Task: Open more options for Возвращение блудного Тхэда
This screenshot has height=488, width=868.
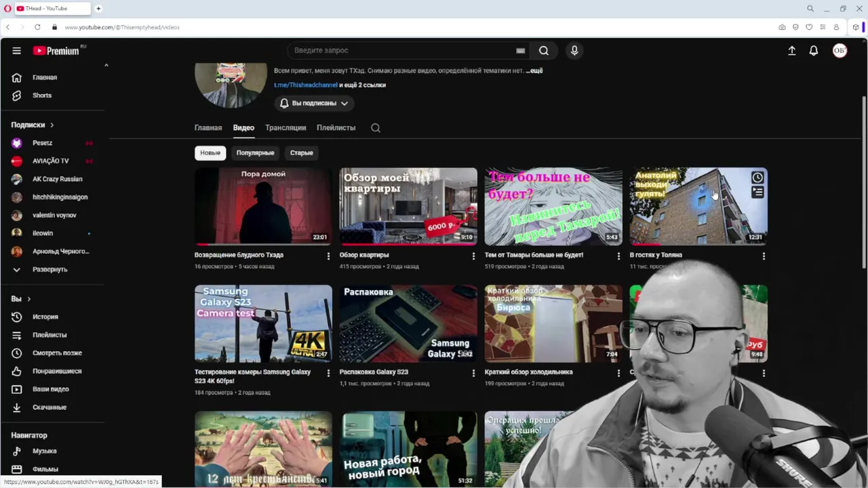Action: 328,256
